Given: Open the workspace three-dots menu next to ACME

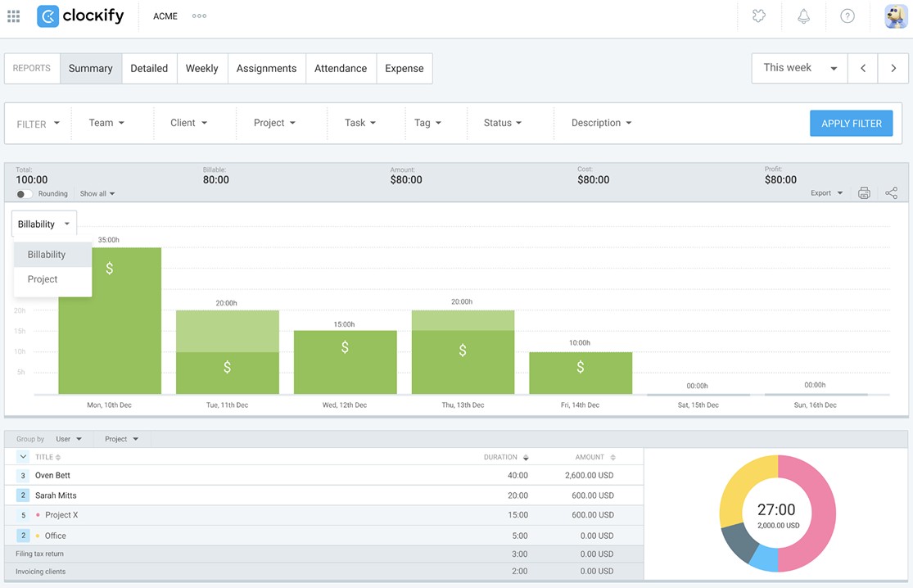Looking at the screenshot, I should click(x=199, y=16).
